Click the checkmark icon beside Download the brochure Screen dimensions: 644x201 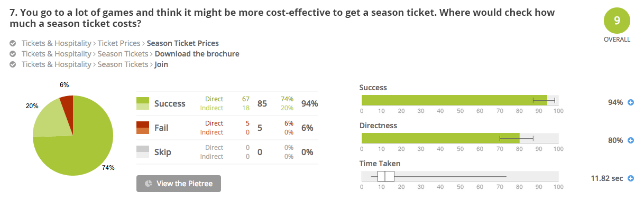click(13, 54)
